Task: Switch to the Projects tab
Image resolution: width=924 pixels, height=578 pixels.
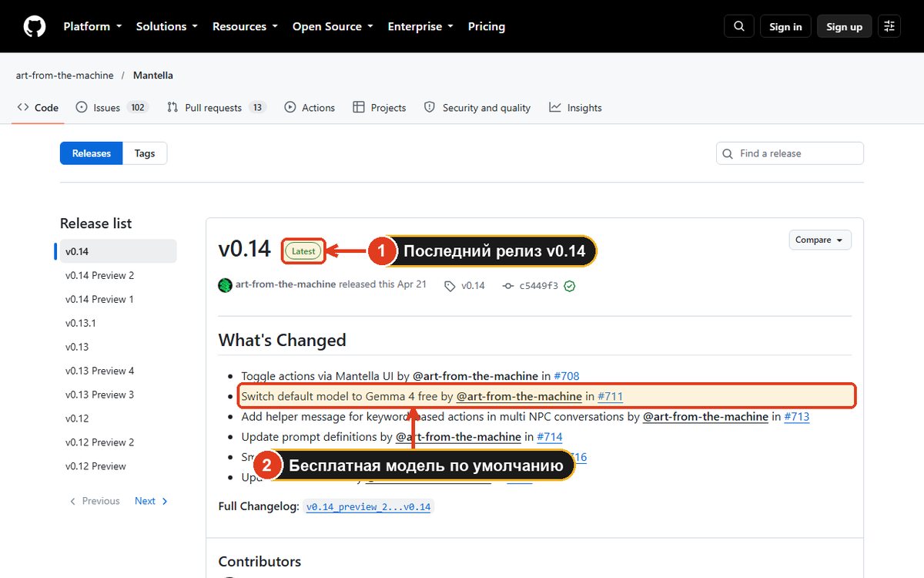Action: (379, 108)
